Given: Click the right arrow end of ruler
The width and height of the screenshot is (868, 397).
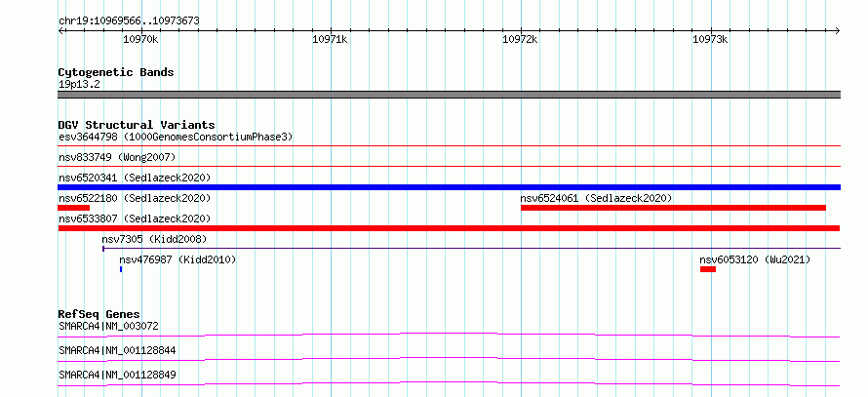Looking at the screenshot, I should click(837, 30).
